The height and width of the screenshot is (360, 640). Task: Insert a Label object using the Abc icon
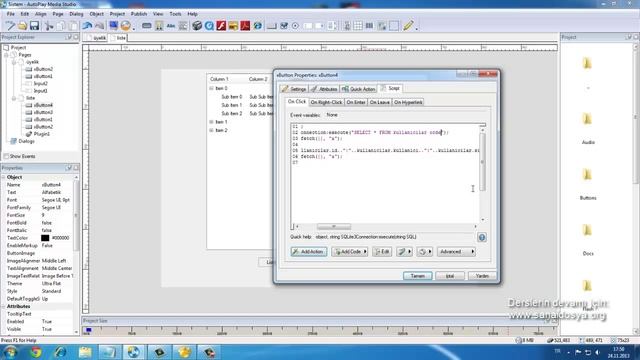point(171,26)
